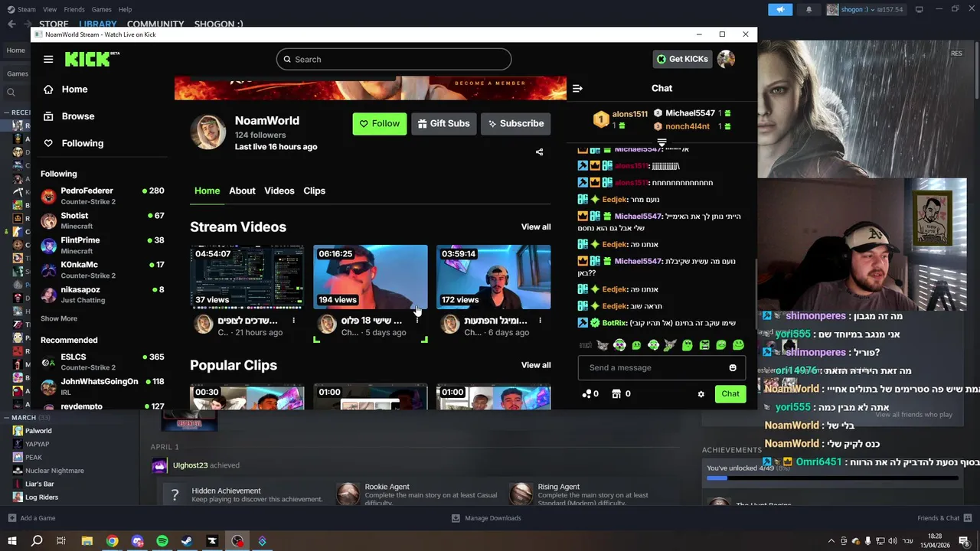Open the Windows Start menu
The image size is (980, 551).
tap(11, 541)
